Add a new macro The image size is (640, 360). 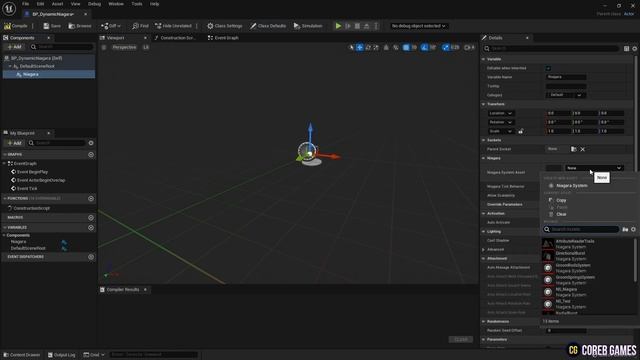(x=91, y=218)
